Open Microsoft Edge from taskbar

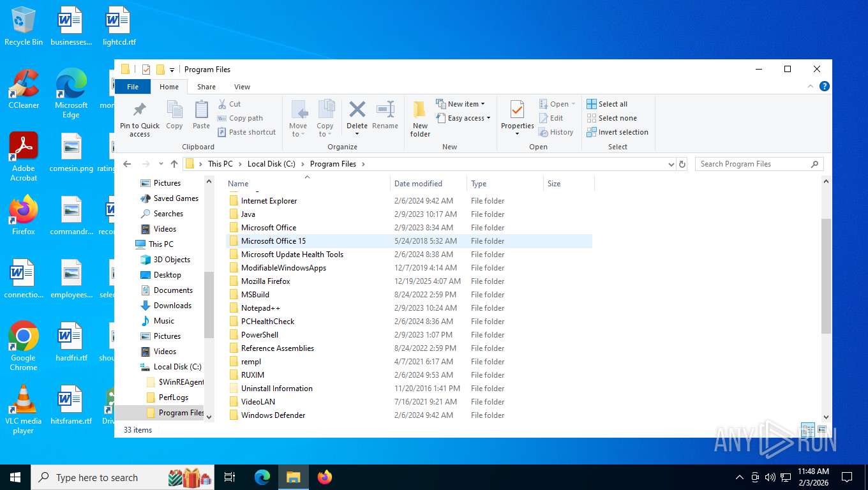point(262,477)
